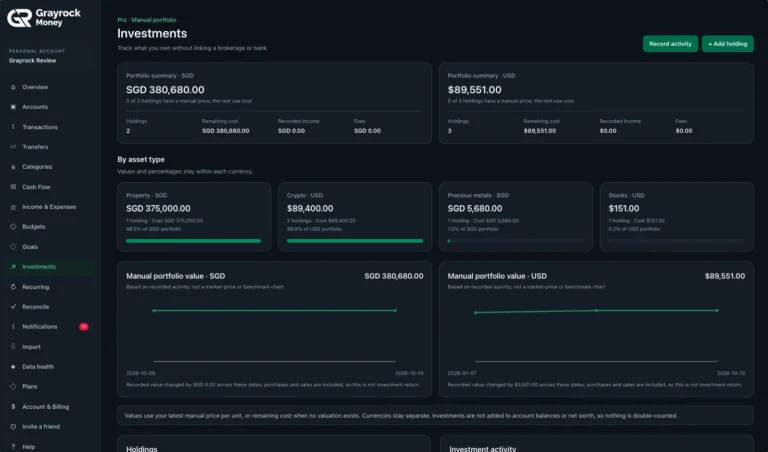Click the 'Investment activity' section heading

tap(483, 449)
